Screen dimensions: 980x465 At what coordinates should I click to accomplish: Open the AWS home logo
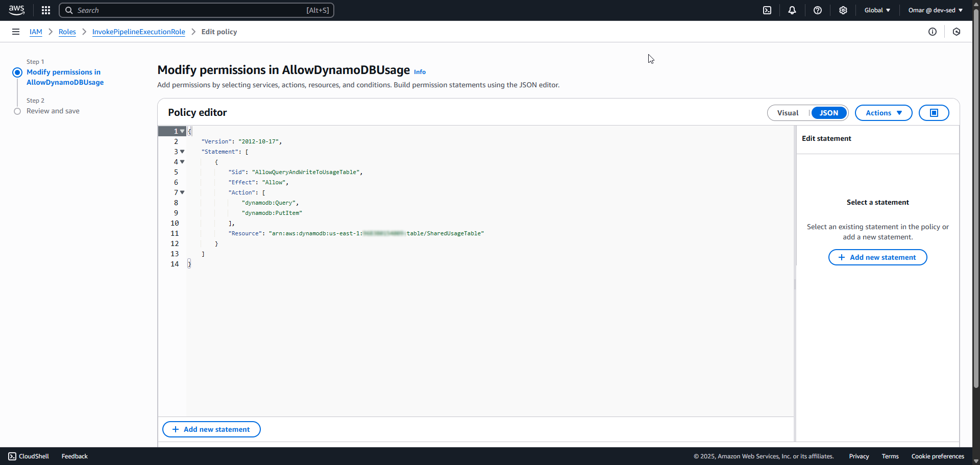click(x=16, y=10)
